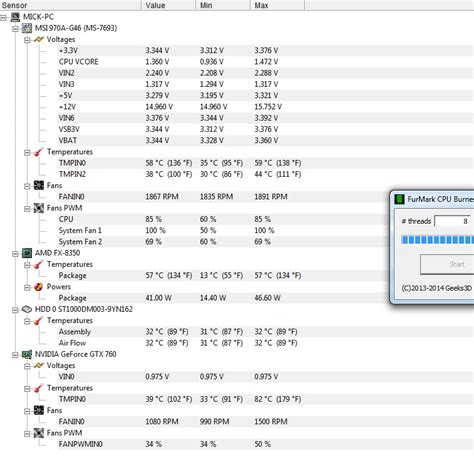This screenshot has width=474, height=458.
Task: Click the motherboard Fans PWM icon
Action: [39, 208]
